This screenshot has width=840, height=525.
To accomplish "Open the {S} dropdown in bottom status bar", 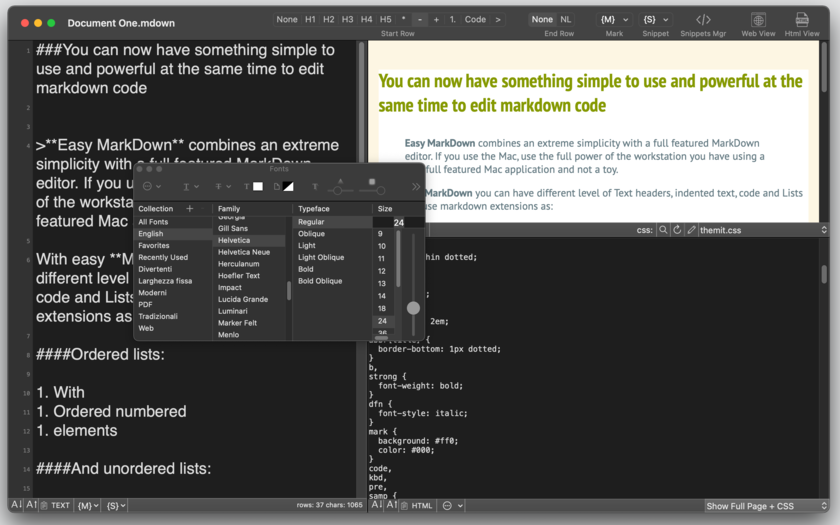I will tap(116, 505).
